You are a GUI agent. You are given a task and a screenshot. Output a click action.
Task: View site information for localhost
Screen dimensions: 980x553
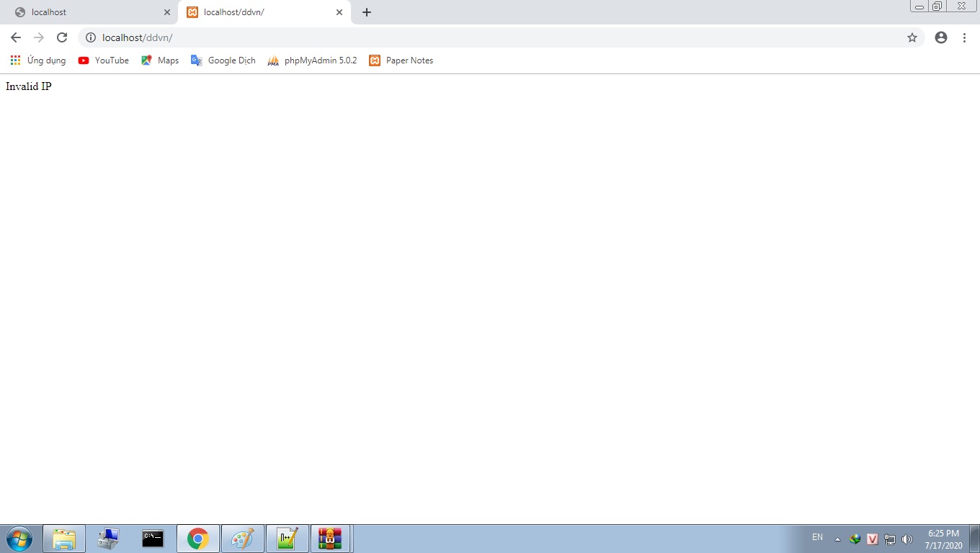click(x=91, y=37)
